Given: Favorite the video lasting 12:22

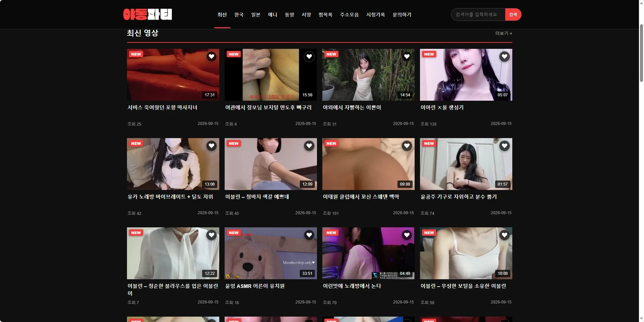Looking at the screenshot, I should (212, 235).
